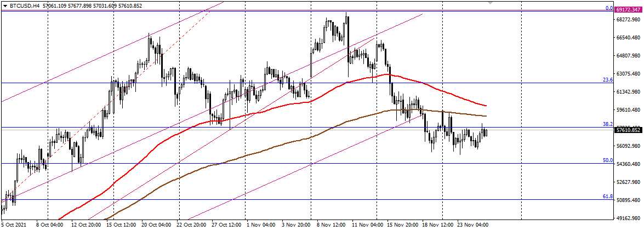Click the 68272.980 price axis value
The image size is (644, 231).
629,20
